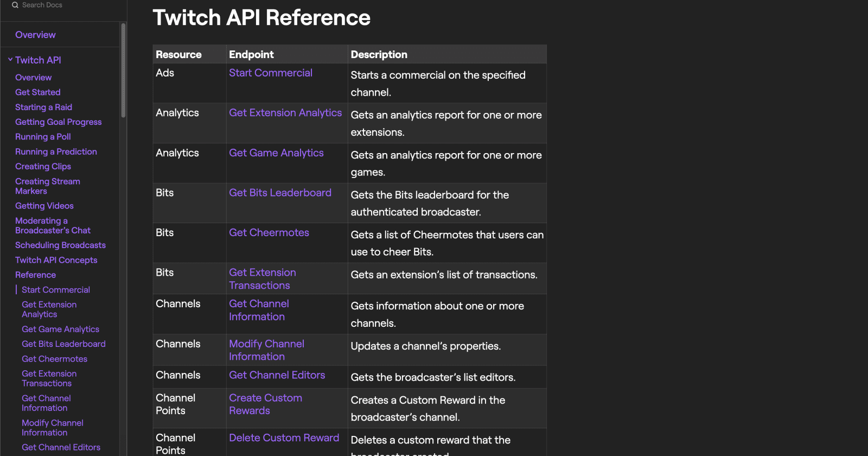Open Starting a Raid guide

43,107
